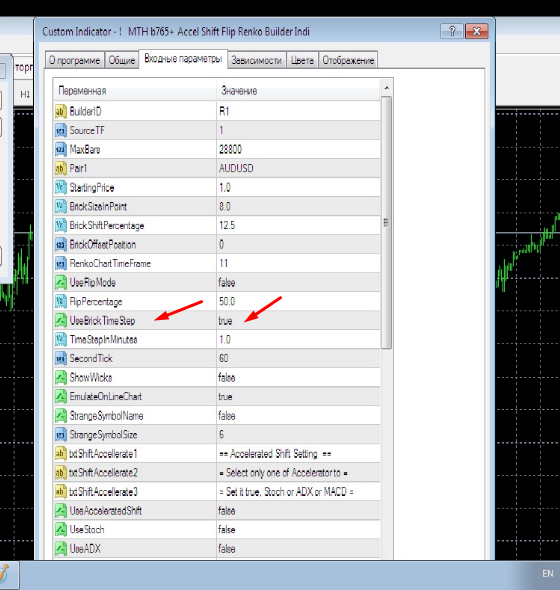The image size is (560, 590).
Task: Open the О программе tab
Action: (x=75, y=60)
